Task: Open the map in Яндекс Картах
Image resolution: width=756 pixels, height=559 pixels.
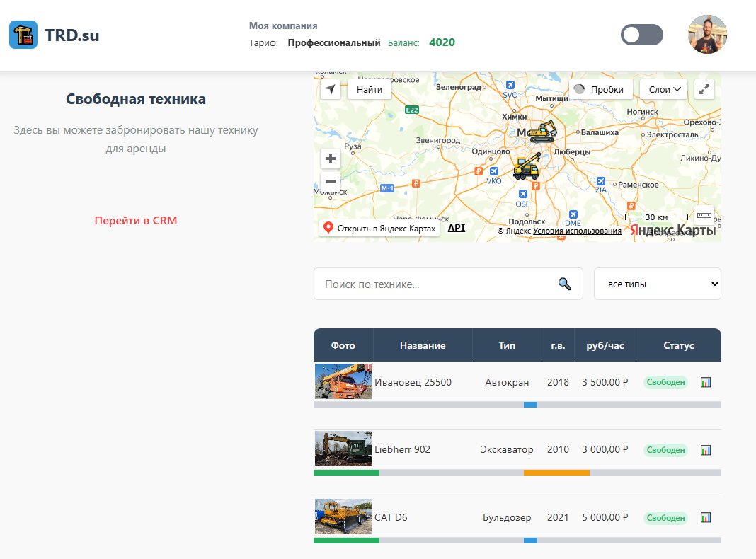Action: point(379,228)
